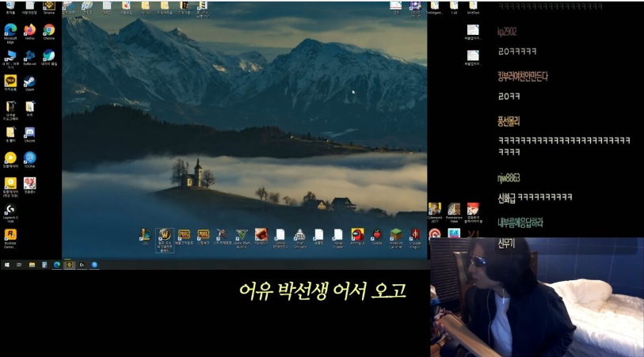This screenshot has height=357, width=644.
Task: Select the Steam desktop shortcut
Action: point(29,83)
